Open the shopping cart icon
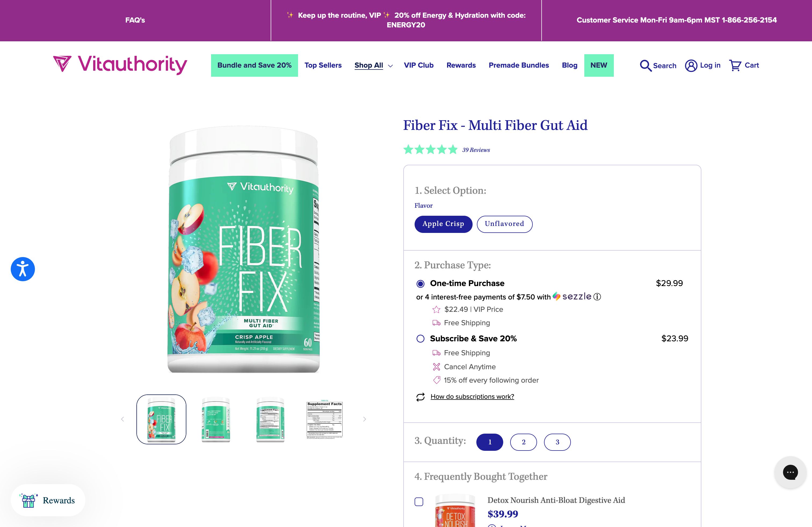This screenshot has height=527, width=812. click(x=735, y=65)
